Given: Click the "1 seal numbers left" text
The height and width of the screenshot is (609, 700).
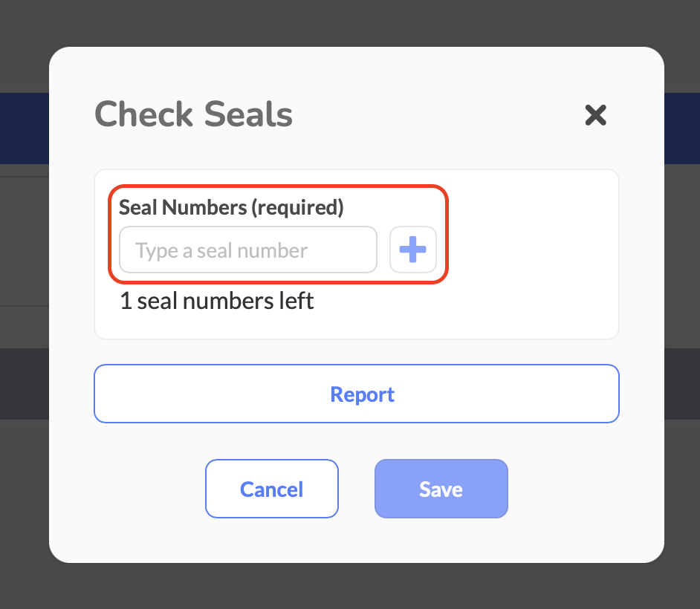Looking at the screenshot, I should [x=217, y=301].
